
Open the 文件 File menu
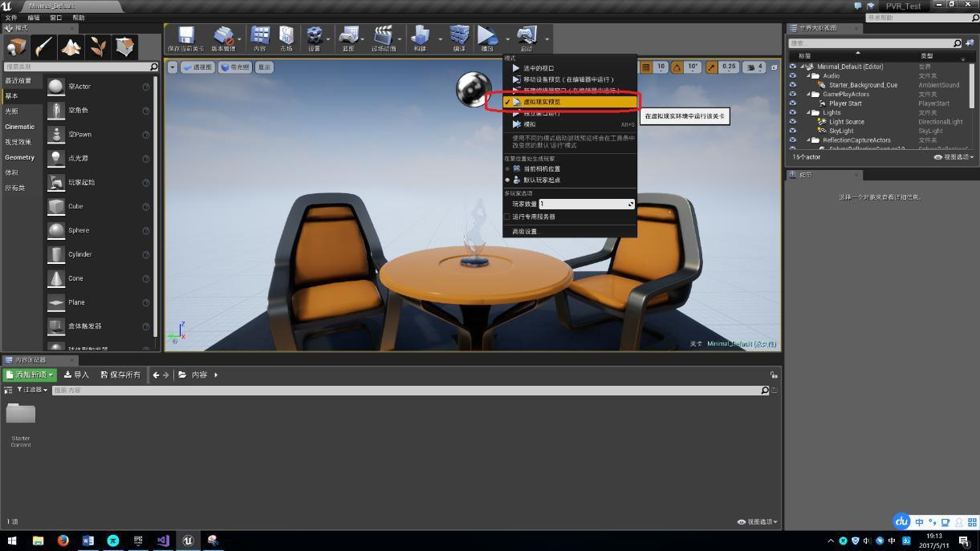(x=11, y=18)
